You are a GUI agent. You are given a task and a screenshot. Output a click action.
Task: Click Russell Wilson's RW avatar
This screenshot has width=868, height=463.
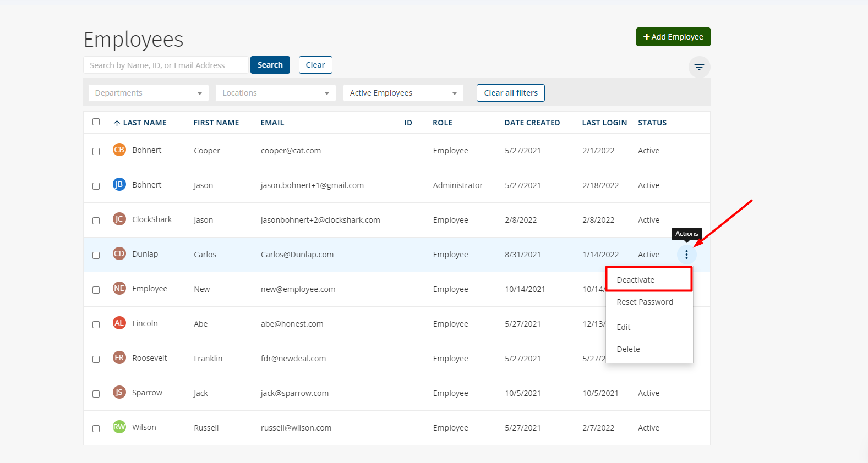point(119,427)
